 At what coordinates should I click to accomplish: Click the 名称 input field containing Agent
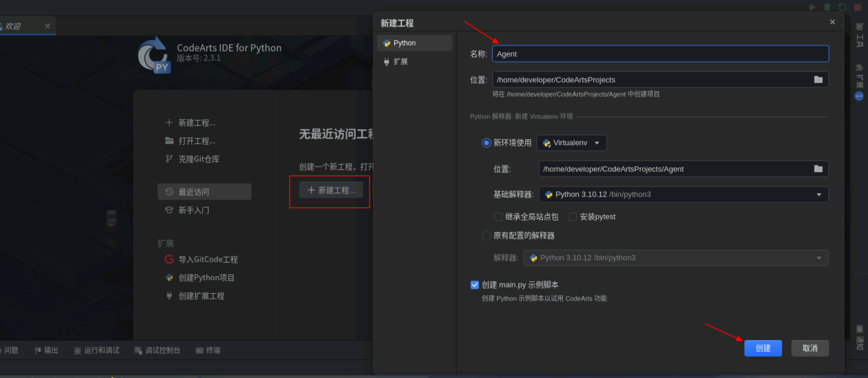click(660, 54)
